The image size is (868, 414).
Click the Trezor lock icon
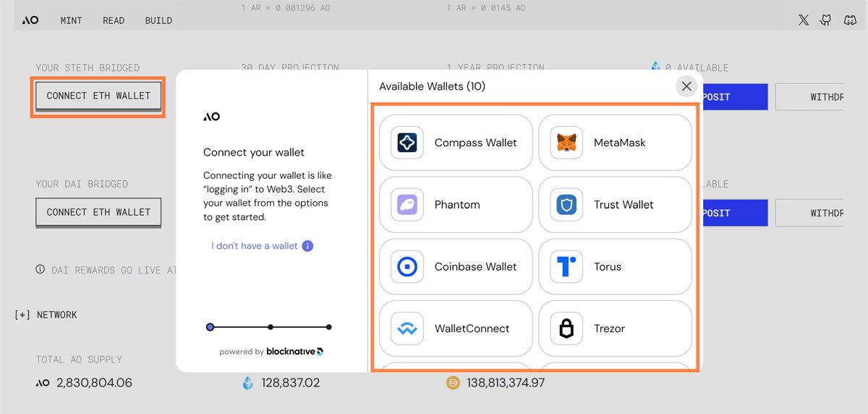coord(566,329)
